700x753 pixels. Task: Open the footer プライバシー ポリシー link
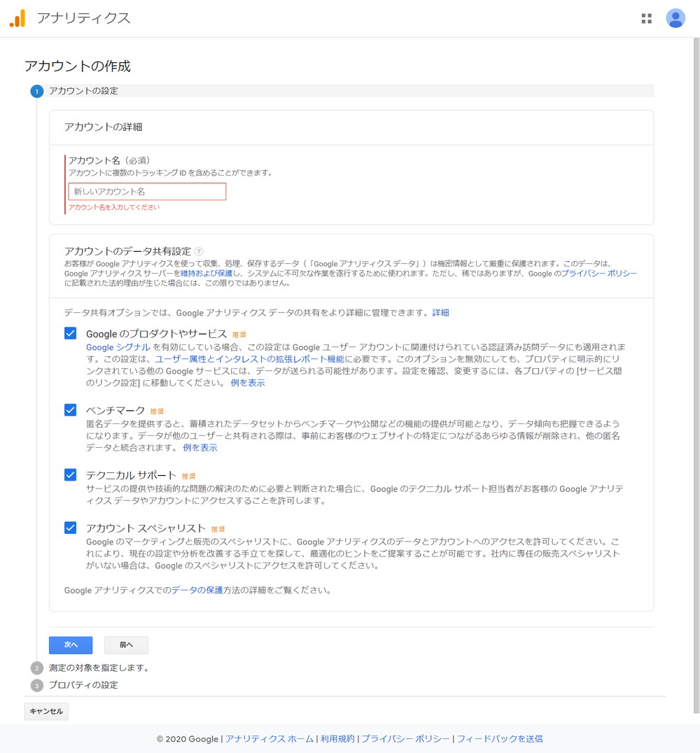point(405,738)
